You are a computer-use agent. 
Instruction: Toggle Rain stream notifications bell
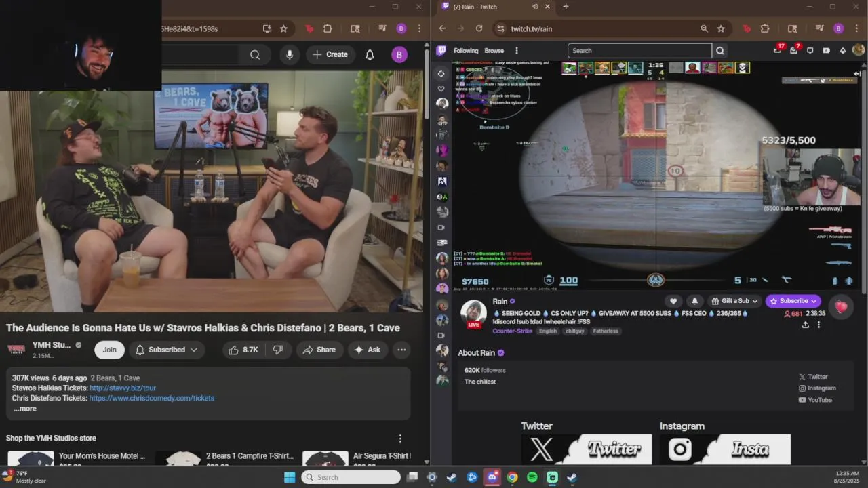[694, 301]
